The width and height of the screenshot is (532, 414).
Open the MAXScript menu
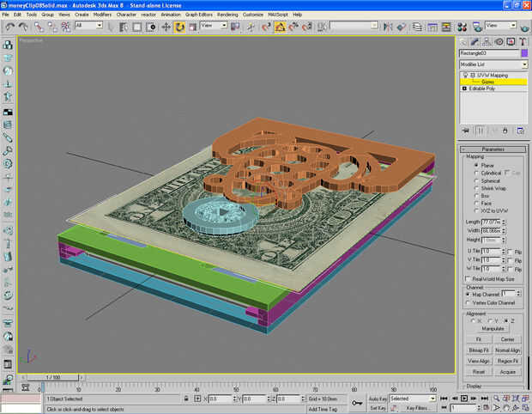[278, 15]
